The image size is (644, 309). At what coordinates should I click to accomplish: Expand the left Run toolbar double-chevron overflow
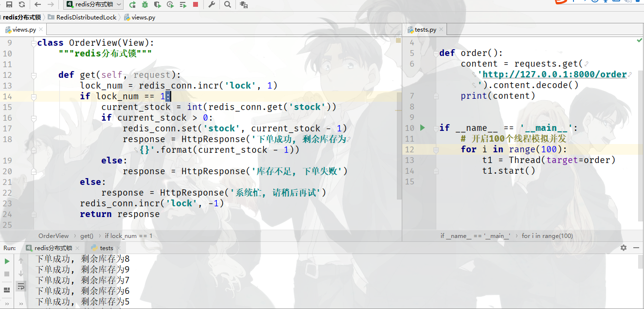[x=7, y=304]
